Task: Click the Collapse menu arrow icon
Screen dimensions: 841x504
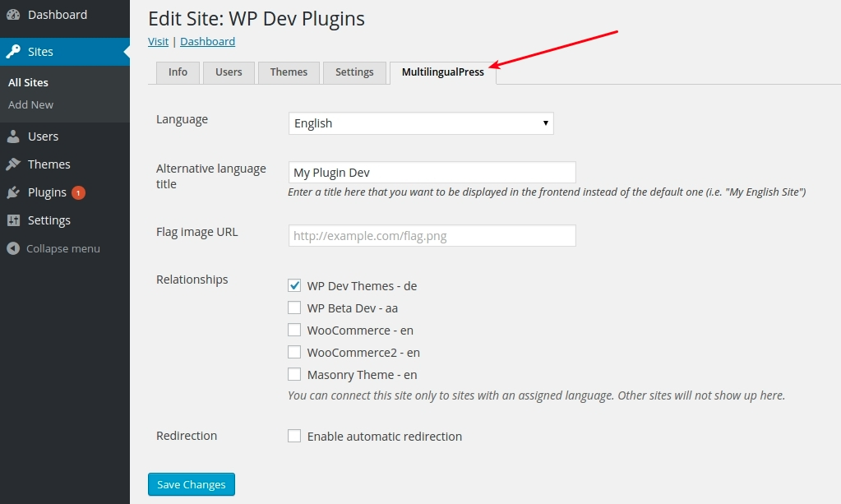Action: [x=13, y=248]
